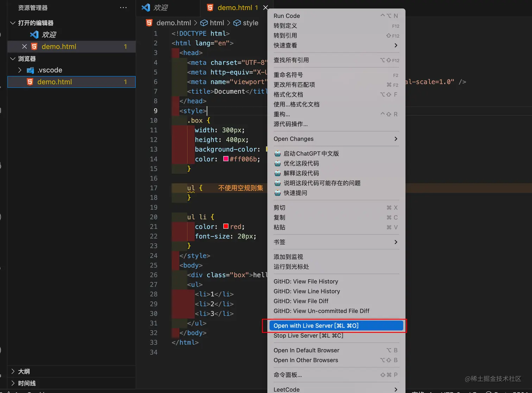
Task: Click the robot icon next to 启动ChatGPT中文版
Action: pyautogui.click(x=278, y=153)
